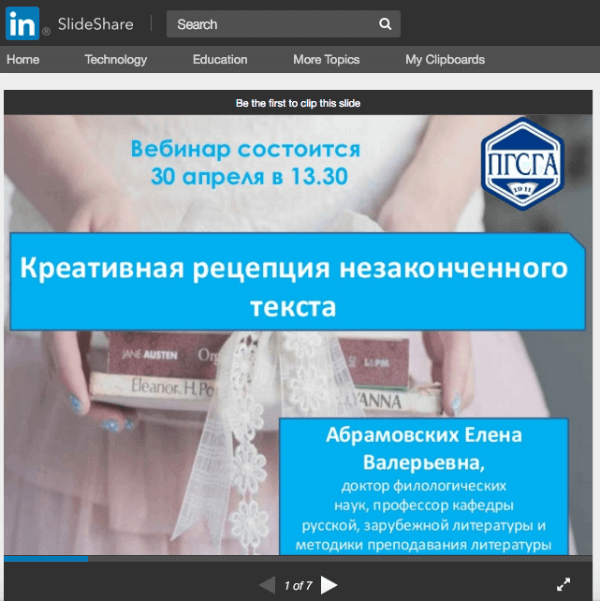
Task: Open My Clipboards
Action: point(445,59)
